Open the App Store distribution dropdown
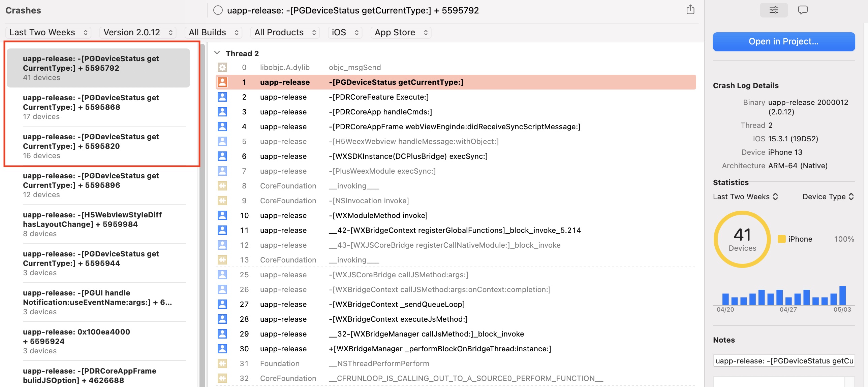The image size is (868, 387). [x=401, y=32]
